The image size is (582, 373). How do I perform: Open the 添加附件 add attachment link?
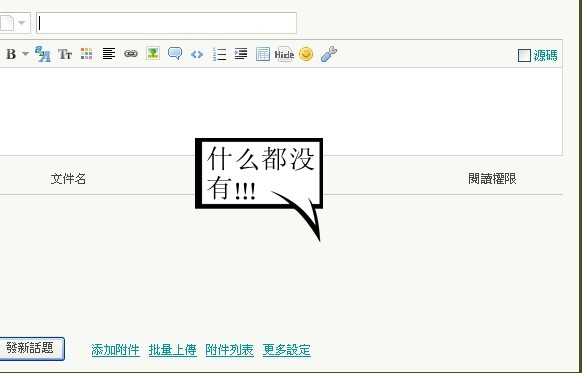click(115, 350)
